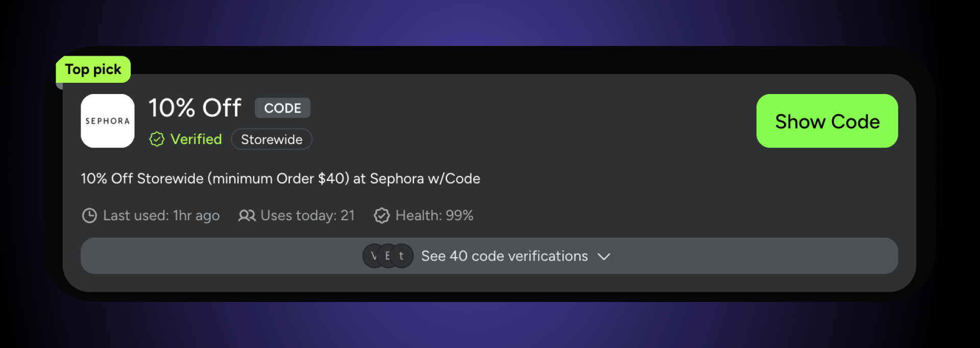The image size is (980, 348).
Task: Open the verifier avatar labeled t
Action: pos(401,256)
